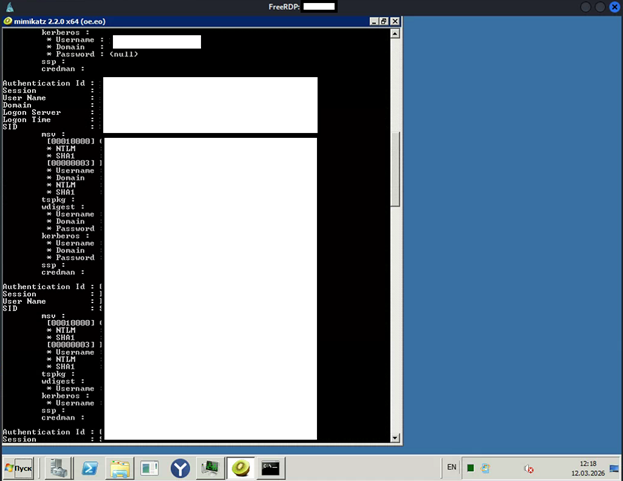Restore the mimikatz console window size
Viewport: 623px width, 481px height.
384,21
